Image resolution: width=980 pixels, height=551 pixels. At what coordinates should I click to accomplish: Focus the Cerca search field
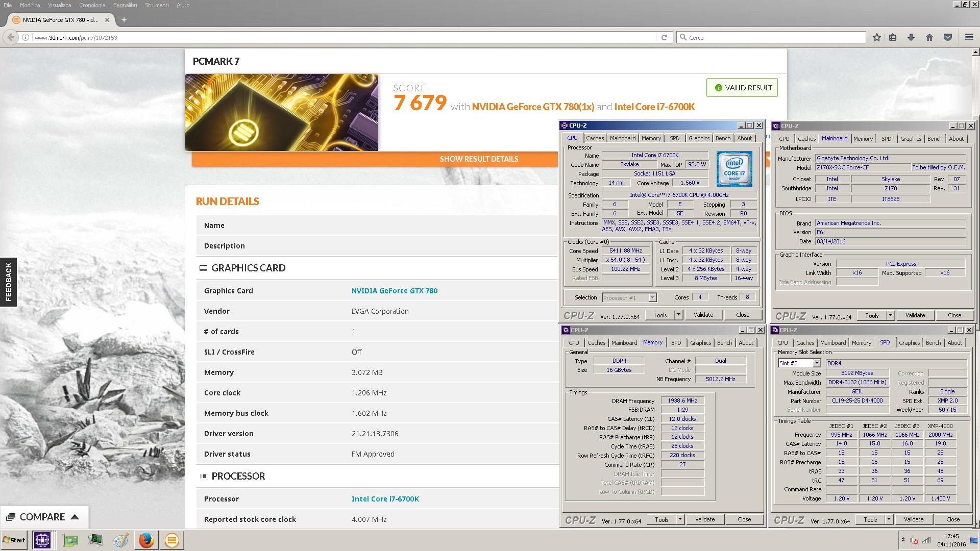tap(771, 37)
